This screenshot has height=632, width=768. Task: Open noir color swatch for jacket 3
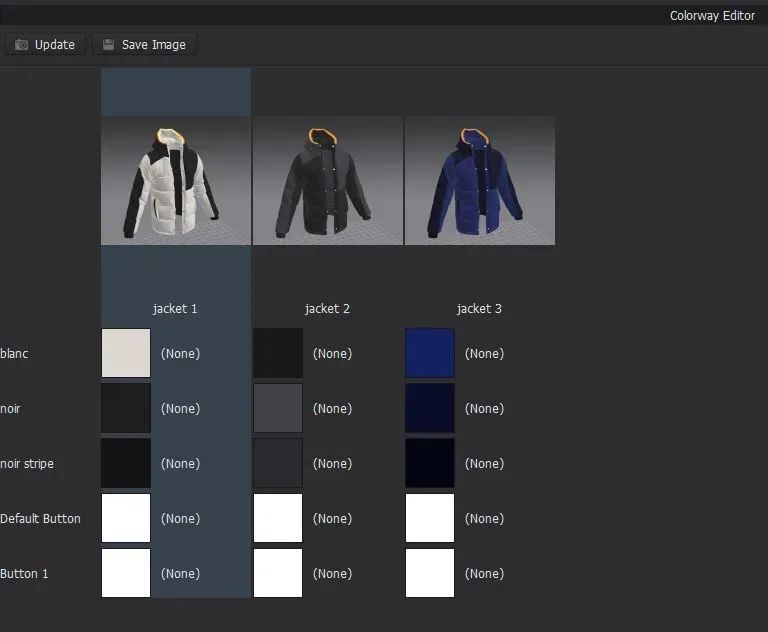[430, 408]
